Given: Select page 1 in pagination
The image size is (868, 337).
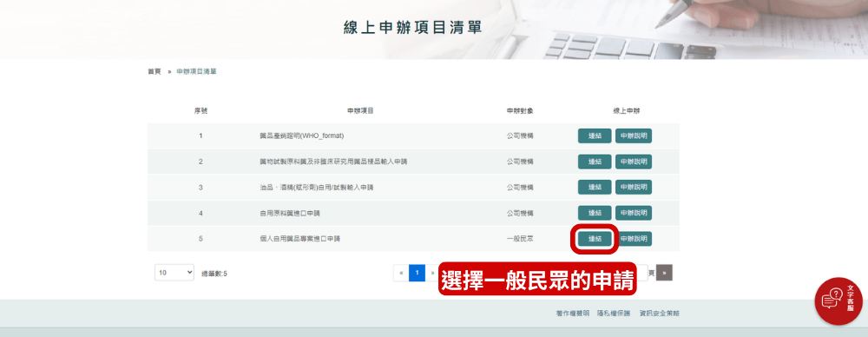Looking at the screenshot, I should 417,273.
